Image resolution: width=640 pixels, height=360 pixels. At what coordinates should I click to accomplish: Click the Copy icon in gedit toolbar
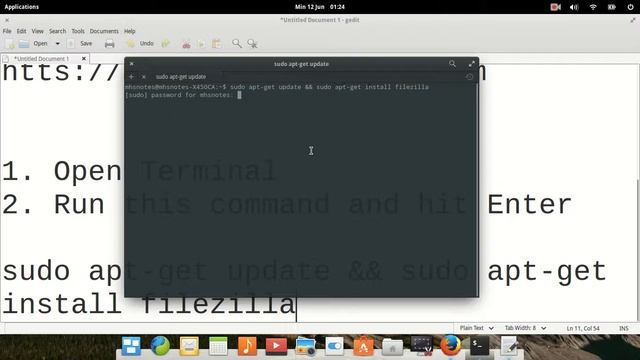(x=201, y=44)
